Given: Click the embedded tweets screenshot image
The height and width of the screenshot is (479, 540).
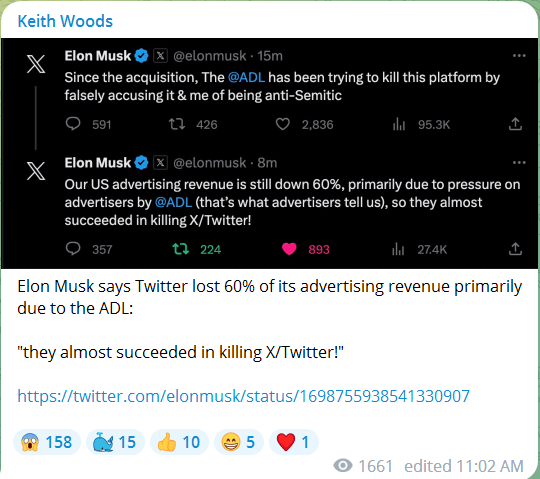Looking at the screenshot, I should click(269, 153).
